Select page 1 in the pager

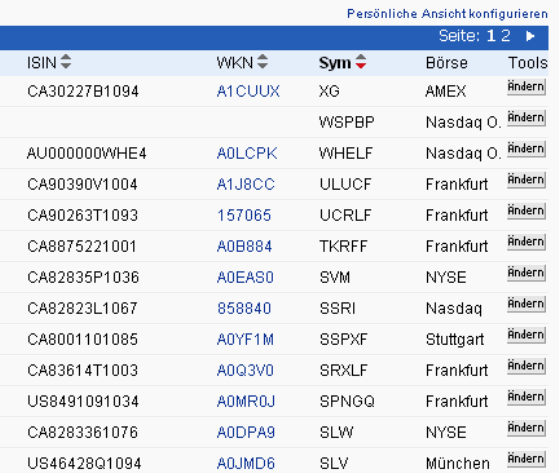point(491,36)
